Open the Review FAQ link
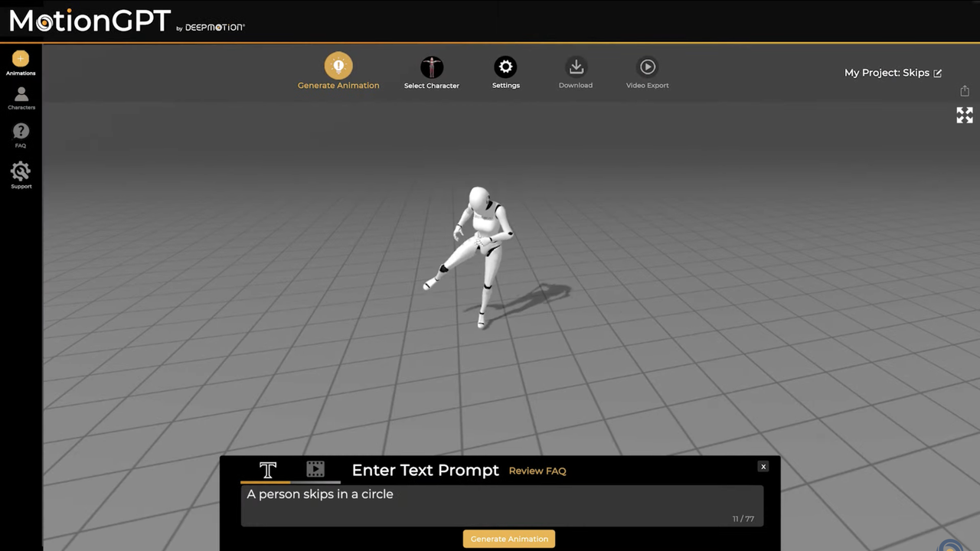Image resolution: width=980 pixels, height=551 pixels. pyautogui.click(x=537, y=471)
